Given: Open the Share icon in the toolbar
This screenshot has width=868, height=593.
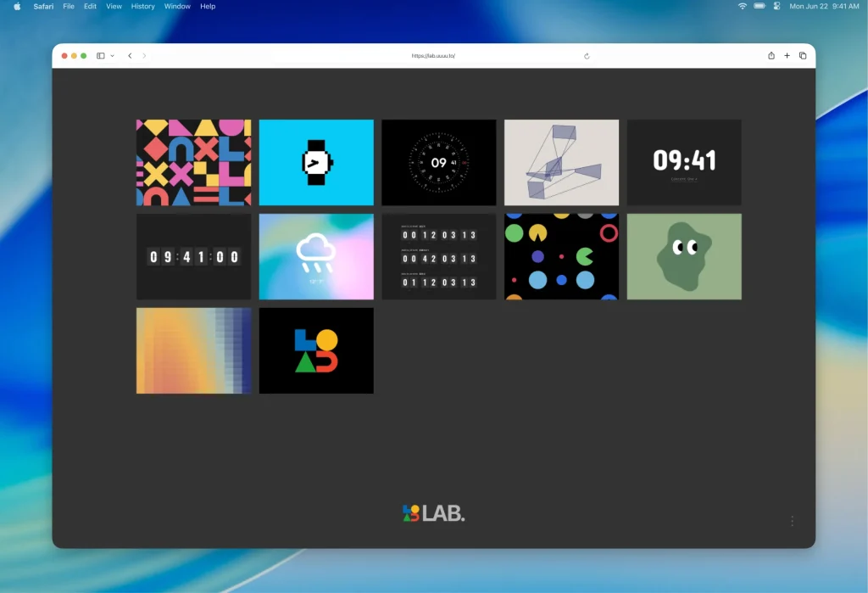Looking at the screenshot, I should 771,56.
